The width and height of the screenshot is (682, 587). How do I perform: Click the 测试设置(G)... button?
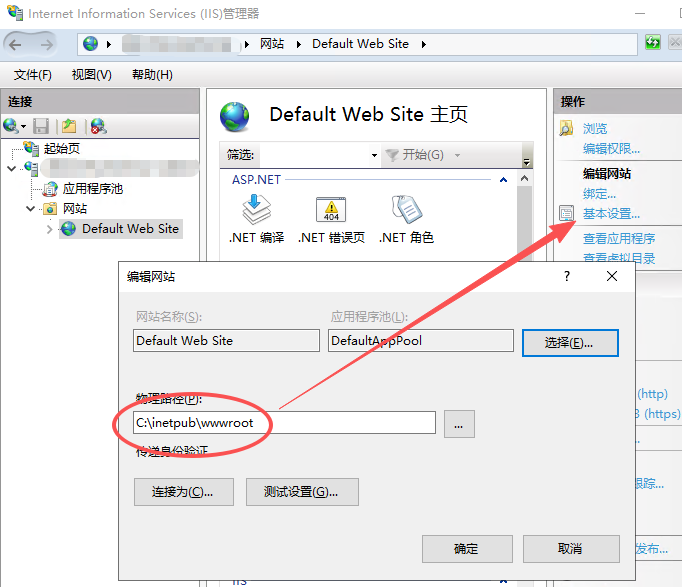click(x=302, y=492)
